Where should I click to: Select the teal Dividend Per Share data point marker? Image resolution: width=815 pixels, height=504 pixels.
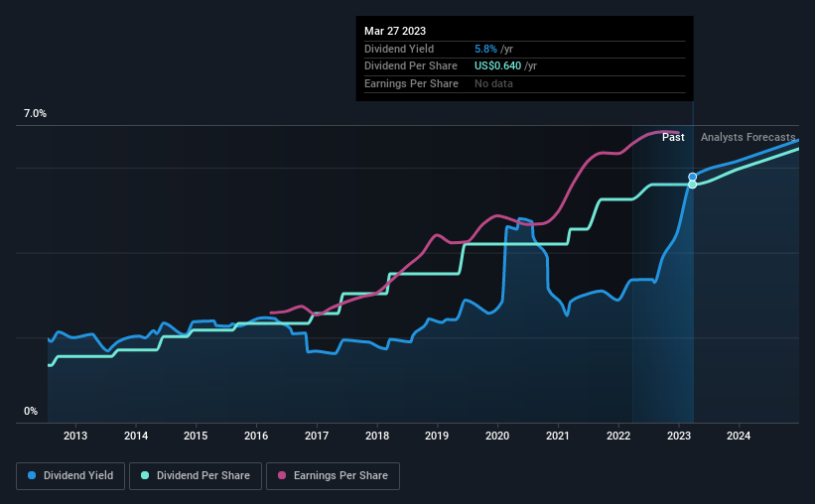[692, 185]
